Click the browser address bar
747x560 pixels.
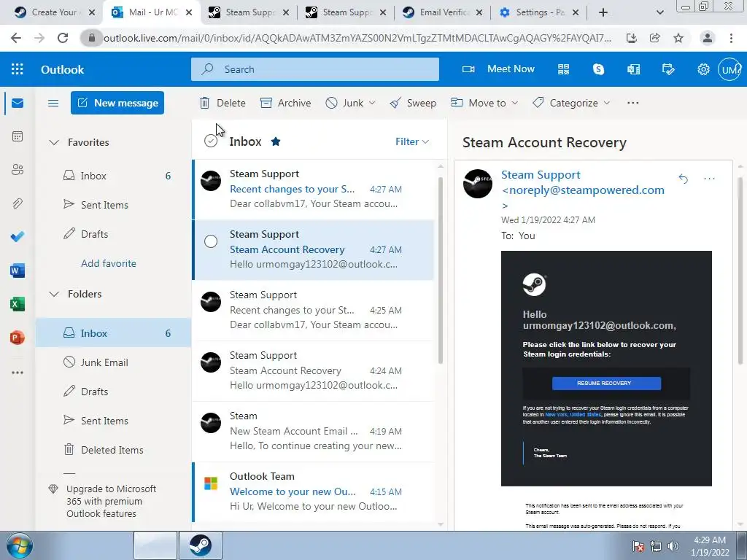(357, 38)
